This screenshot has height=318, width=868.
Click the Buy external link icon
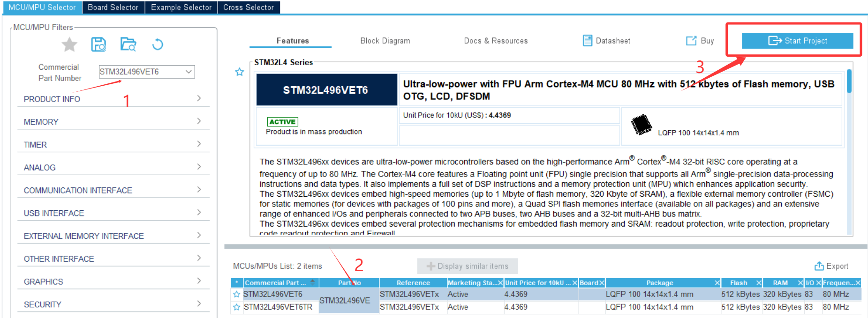(x=691, y=41)
